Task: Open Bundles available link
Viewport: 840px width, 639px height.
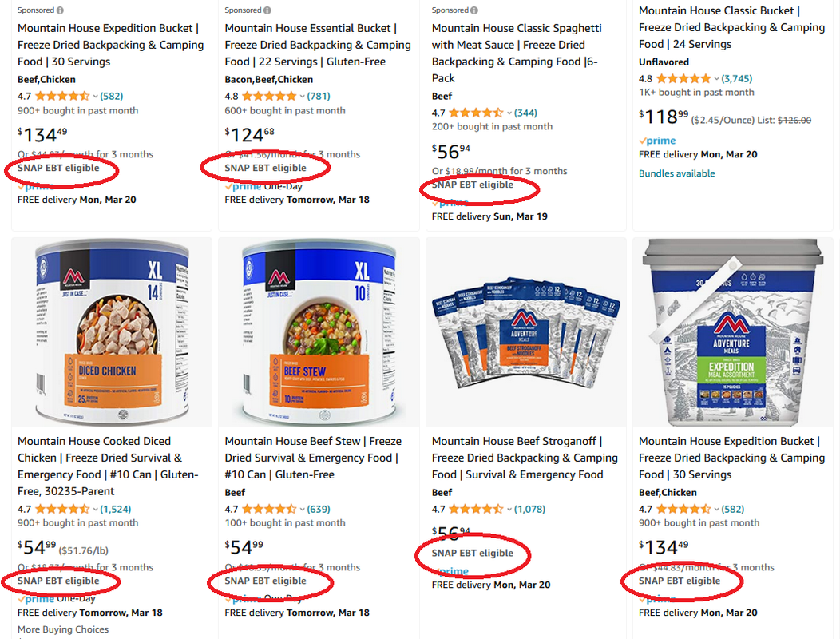Action: 676,173
